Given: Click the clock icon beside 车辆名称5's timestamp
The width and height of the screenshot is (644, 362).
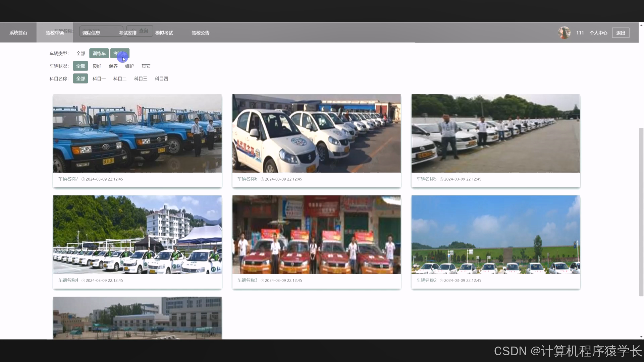Looking at the screenshot, I should (x=441, y=179).
